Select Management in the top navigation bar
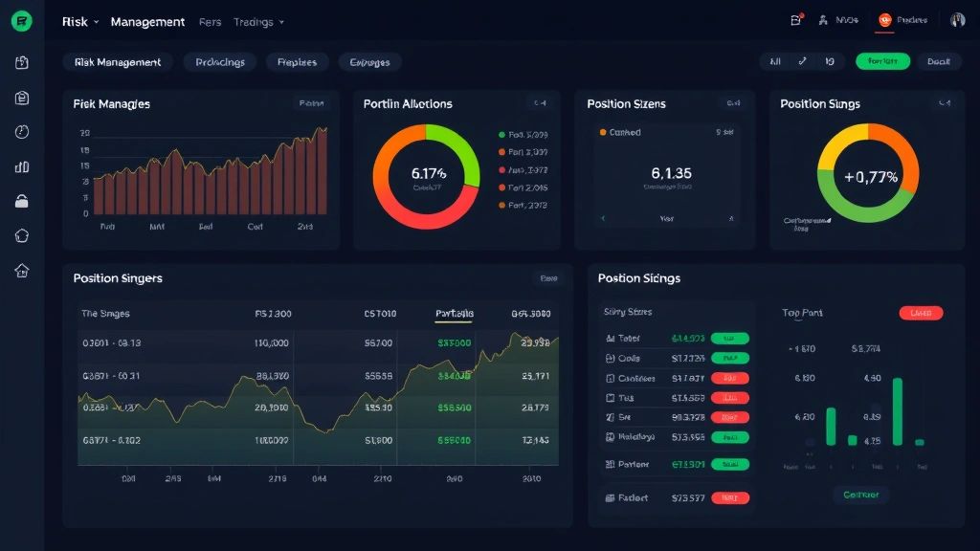 [x=147, y=21]
